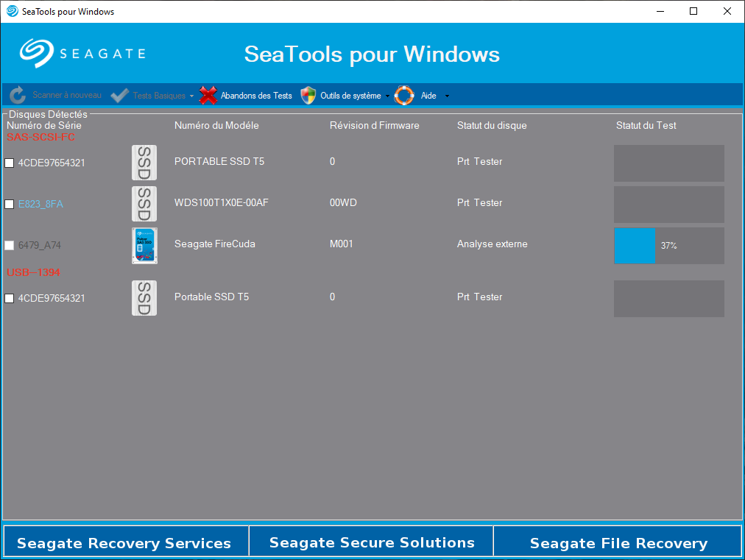Click the Numéro du Modéle column header
The image size is (745, 560).
216,125
